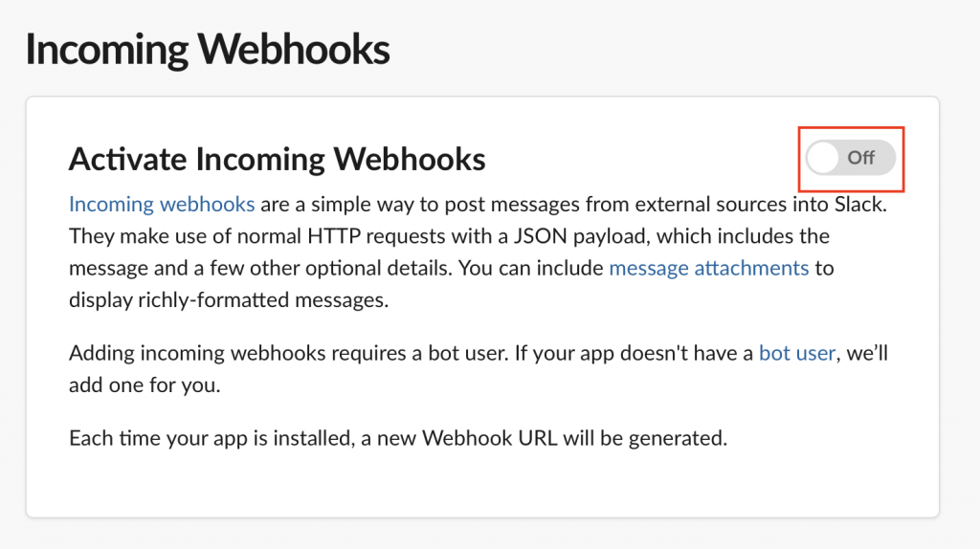Click the 'Activate Incoming Webhooks' section heading
The width and height of the screenshot is (980, 549).
coord(277,159)
